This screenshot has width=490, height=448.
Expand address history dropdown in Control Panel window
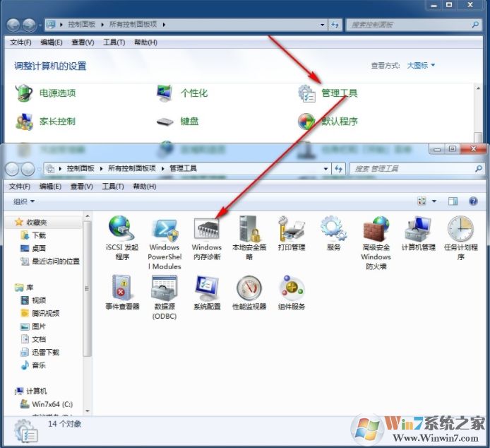pos(322,25)
